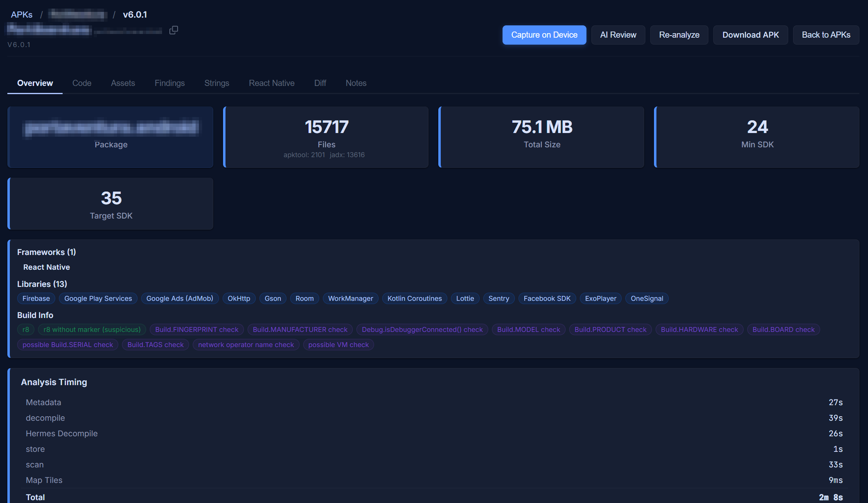
Task: Select the Findings tab
Action: pyautogui.click(x=169, y=83)
